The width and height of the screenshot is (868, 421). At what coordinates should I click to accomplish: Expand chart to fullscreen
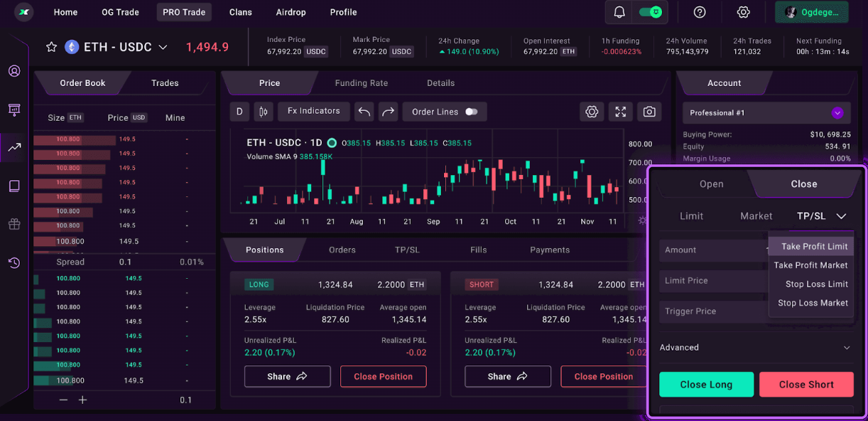(620, 112)
